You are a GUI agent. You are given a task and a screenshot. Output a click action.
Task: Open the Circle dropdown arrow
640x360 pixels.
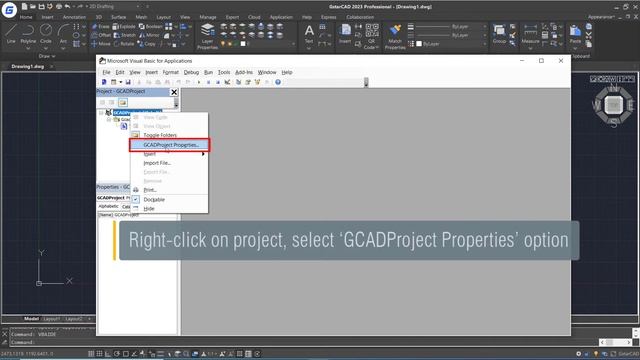46,49
